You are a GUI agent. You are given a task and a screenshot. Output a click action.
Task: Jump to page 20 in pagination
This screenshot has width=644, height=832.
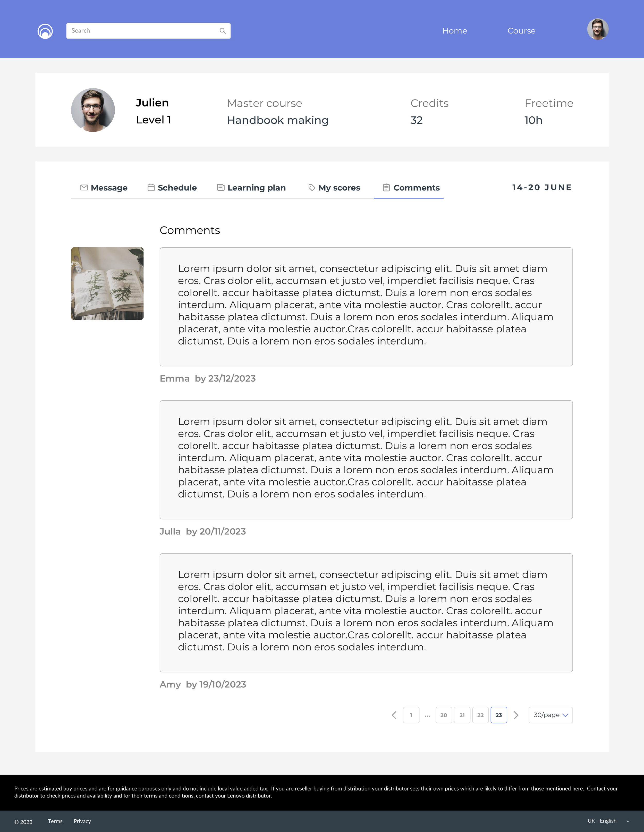[443, 715]
